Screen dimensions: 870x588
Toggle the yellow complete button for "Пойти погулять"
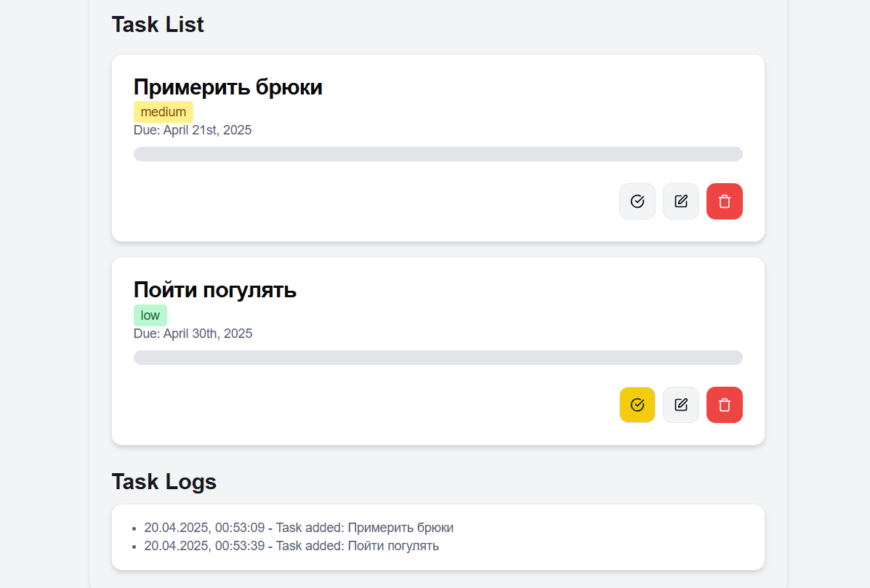[637, 405]
